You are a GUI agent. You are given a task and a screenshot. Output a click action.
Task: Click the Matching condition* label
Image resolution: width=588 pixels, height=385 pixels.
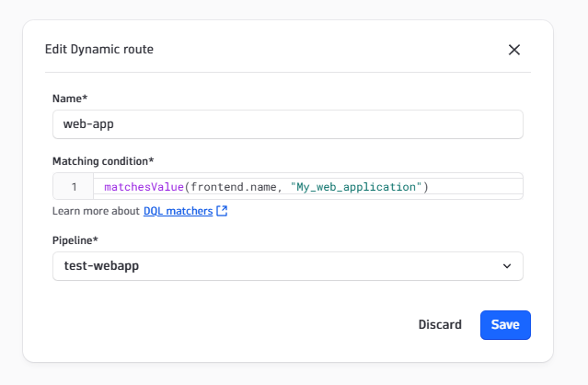[x=103, y=161]
